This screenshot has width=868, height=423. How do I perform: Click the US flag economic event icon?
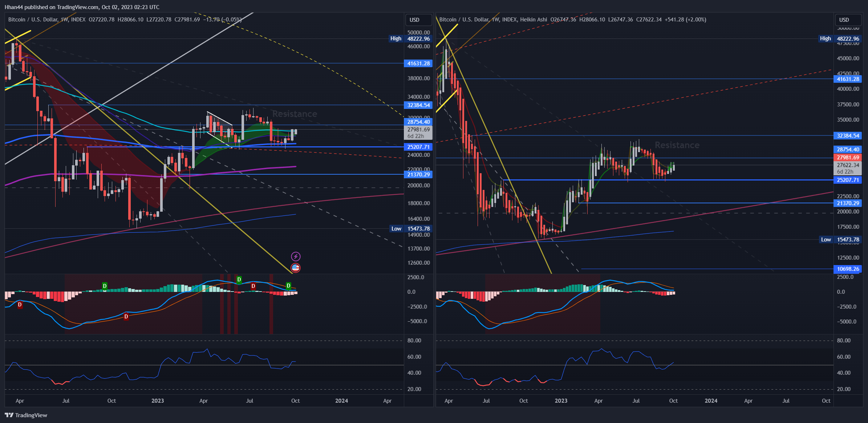tap(296, 268)
